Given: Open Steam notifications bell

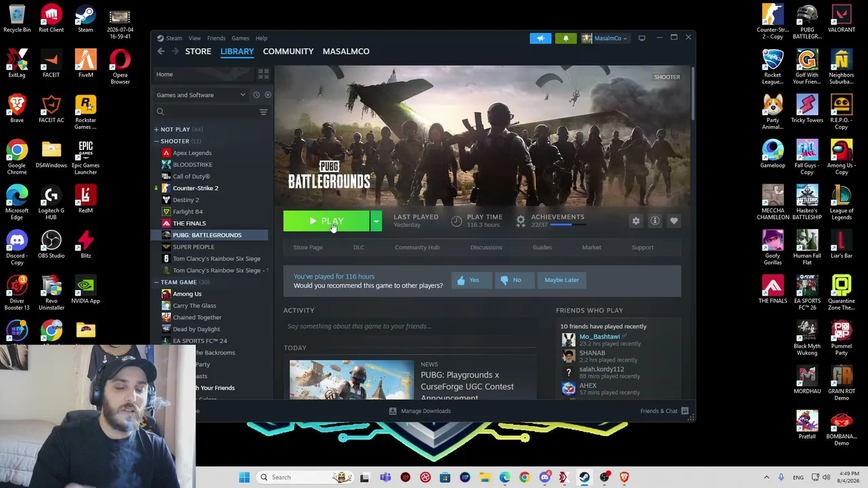Looking at the screenshot, I should pos(566,38).
